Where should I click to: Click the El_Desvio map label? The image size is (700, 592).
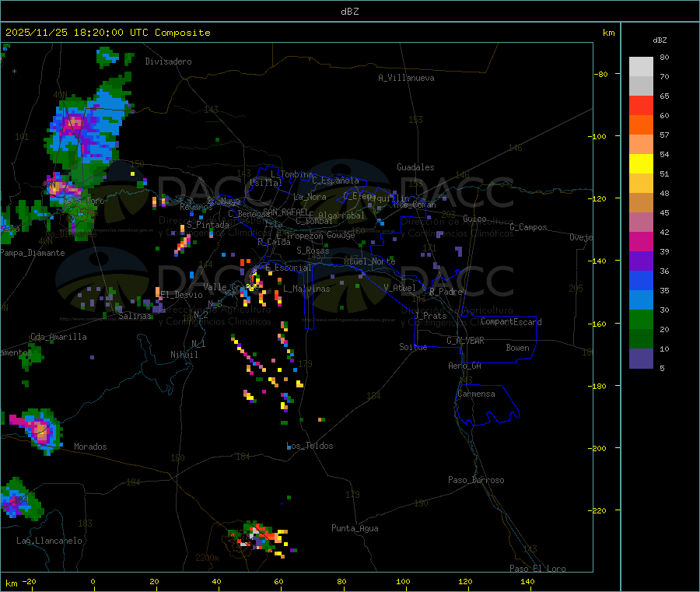click(x=181, y=295)
